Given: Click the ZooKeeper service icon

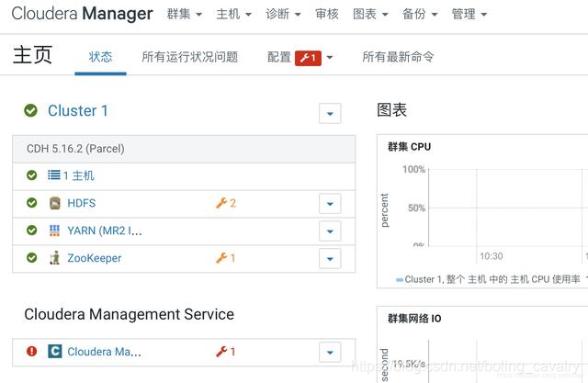Looking at the screenshot, I should tap(55, 258).
